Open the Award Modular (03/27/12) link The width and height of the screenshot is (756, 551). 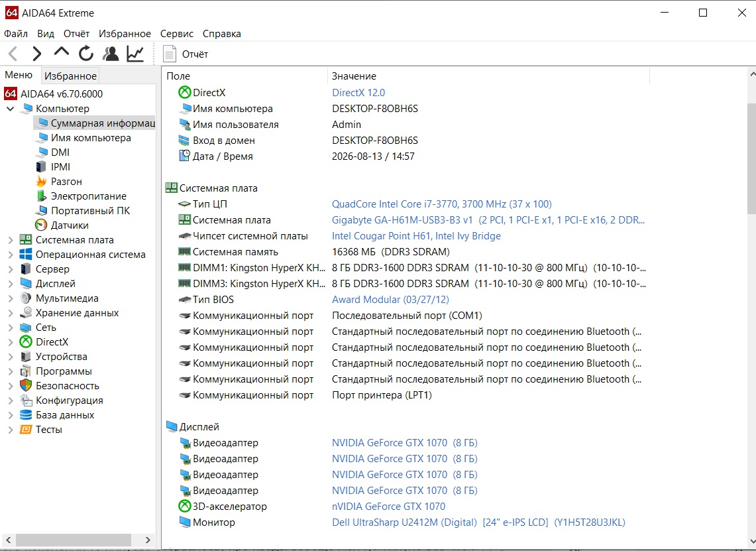pos(390,299)
